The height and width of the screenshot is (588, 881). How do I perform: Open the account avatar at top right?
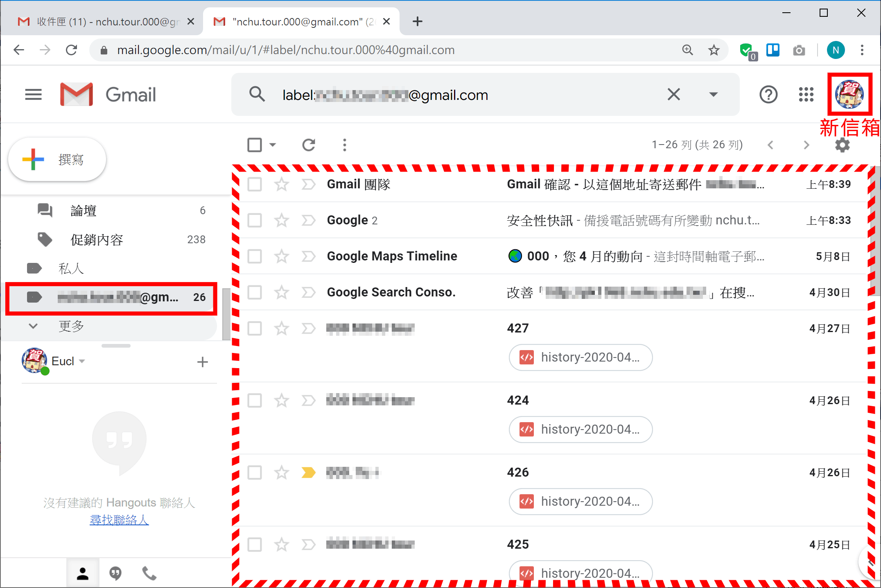849,95
